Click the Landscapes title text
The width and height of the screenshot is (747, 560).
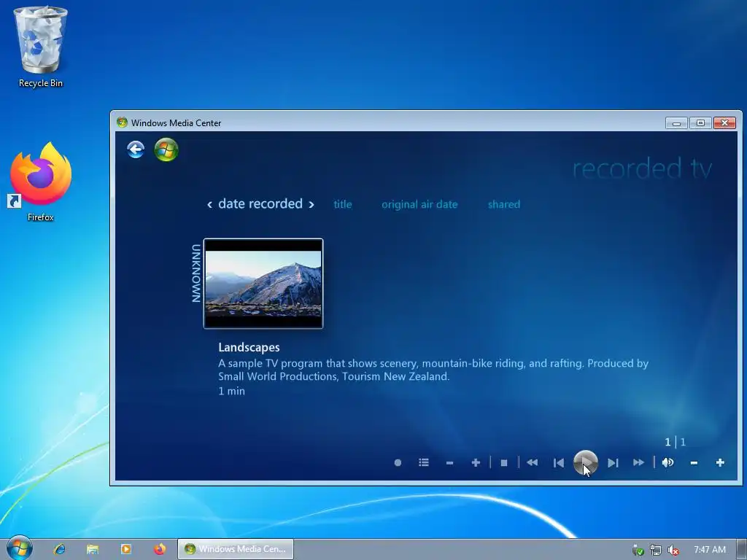(249, 347)
